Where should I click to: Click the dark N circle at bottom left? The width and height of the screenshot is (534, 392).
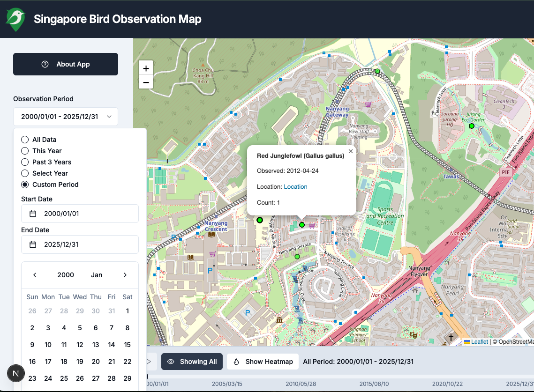[x=15, y=373]
